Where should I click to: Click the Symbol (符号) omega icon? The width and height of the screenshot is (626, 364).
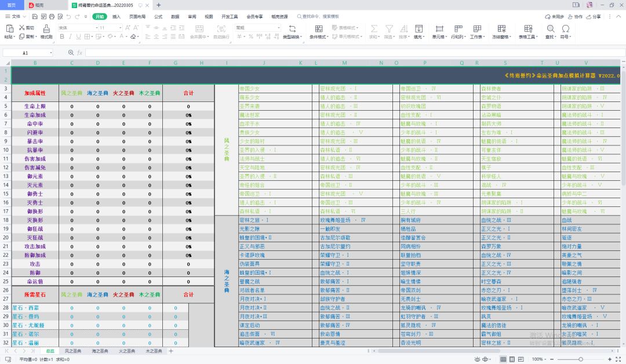565,28
